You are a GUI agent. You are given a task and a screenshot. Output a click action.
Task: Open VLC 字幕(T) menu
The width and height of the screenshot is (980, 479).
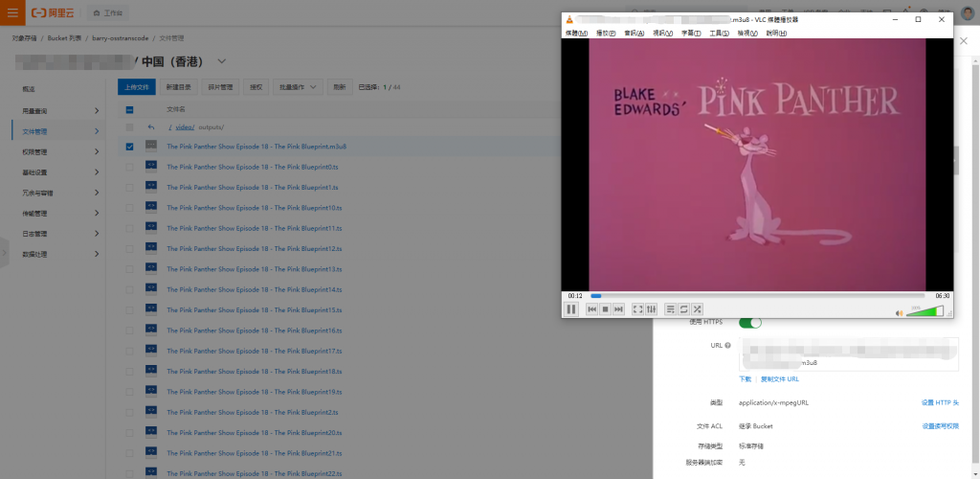(691, 34)
